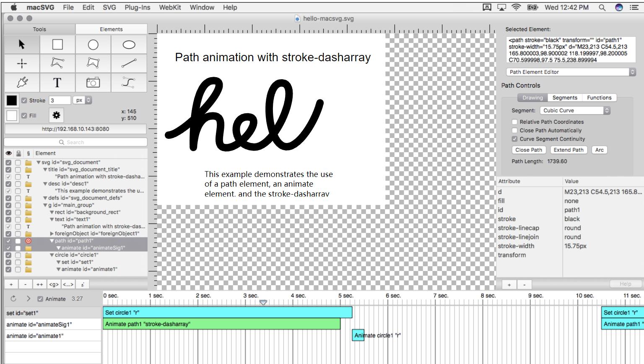The height and width of the screenshot is (364, 644).
Task: Click the Extend Path button
Action: point(569,150)
